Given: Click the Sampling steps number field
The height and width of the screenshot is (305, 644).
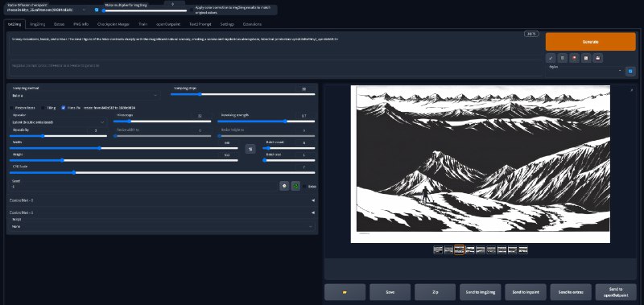Looking at the screenshot, I should tap(304, 89).
